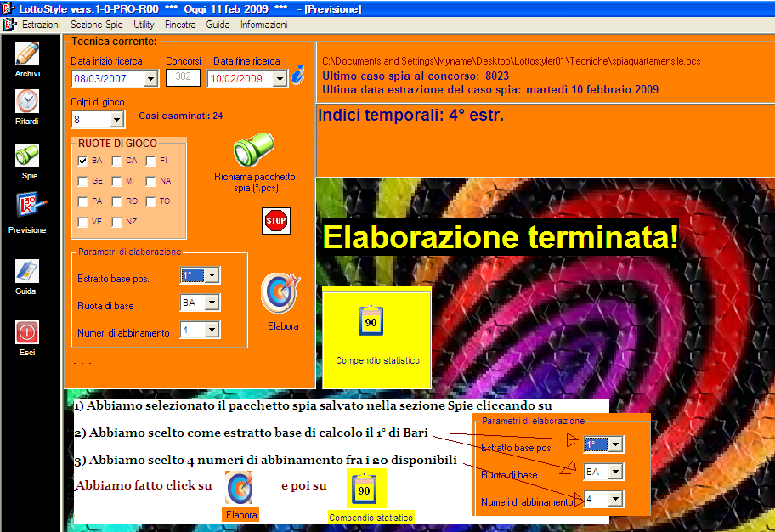The height and width of the screenshot is (532, 775).
Task: Click the STOP sign button
Action: [276, 220]
